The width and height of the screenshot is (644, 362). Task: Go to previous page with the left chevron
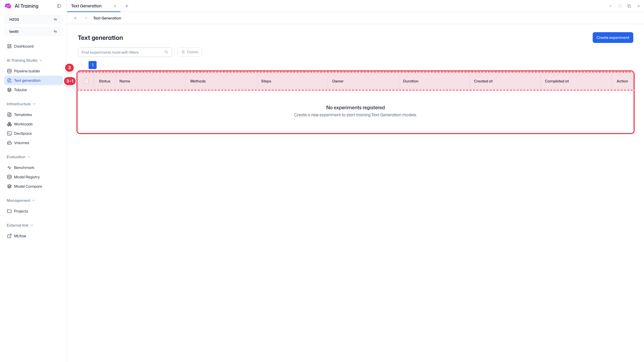82,65
